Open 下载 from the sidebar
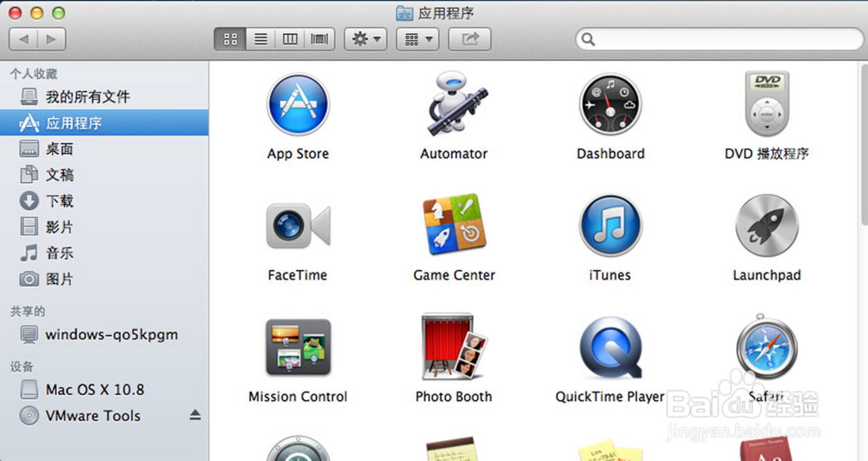Image resolution: width=868 pixels, height=461 pixels. (104, 201)
